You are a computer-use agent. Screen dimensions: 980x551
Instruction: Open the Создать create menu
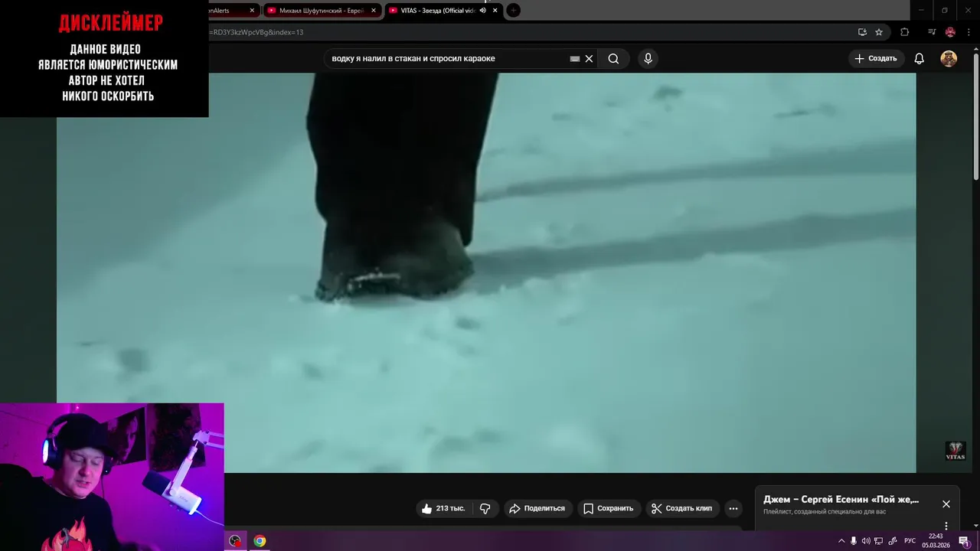pos(876,59)
